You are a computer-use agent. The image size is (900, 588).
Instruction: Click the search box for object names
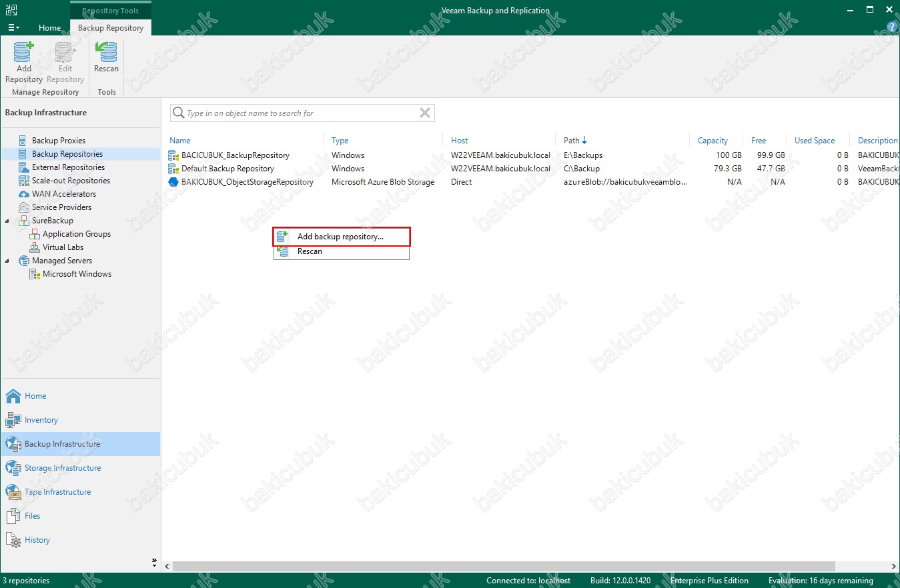tap(302, 113)
